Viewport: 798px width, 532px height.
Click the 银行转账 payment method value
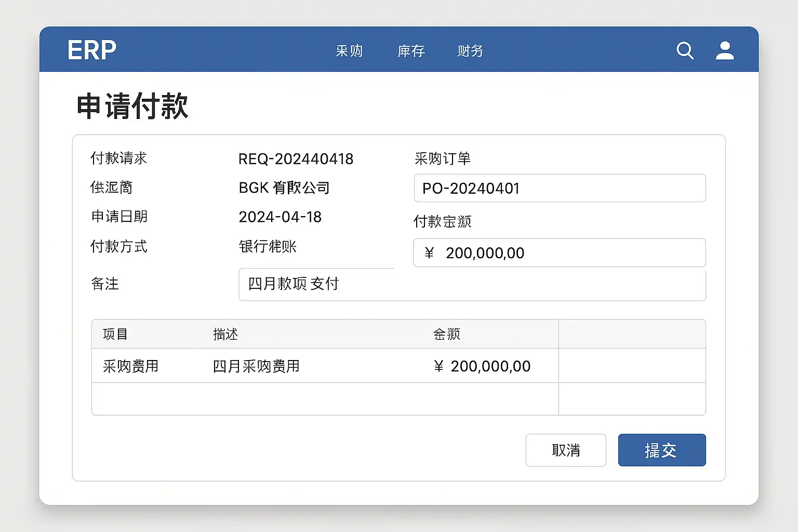[x=268, y=246]
